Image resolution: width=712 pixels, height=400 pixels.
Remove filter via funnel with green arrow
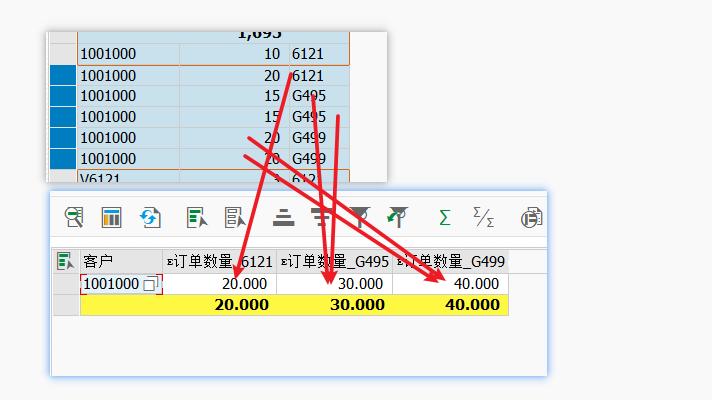(x=398, y=217)
